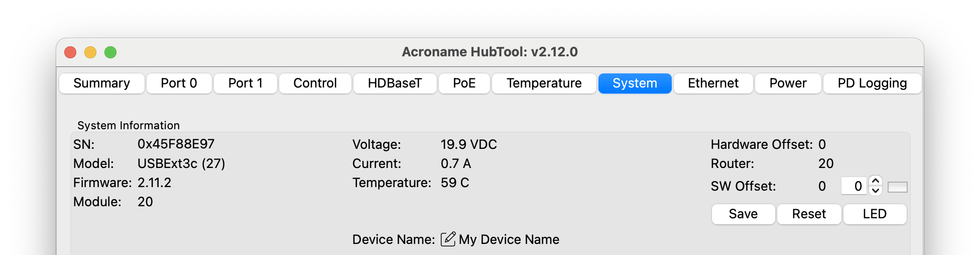Viewport: 980px width, 255px height.
Task: Switch to the Ethernet tab
Action: pyautogui.click(x=713, y=83)
